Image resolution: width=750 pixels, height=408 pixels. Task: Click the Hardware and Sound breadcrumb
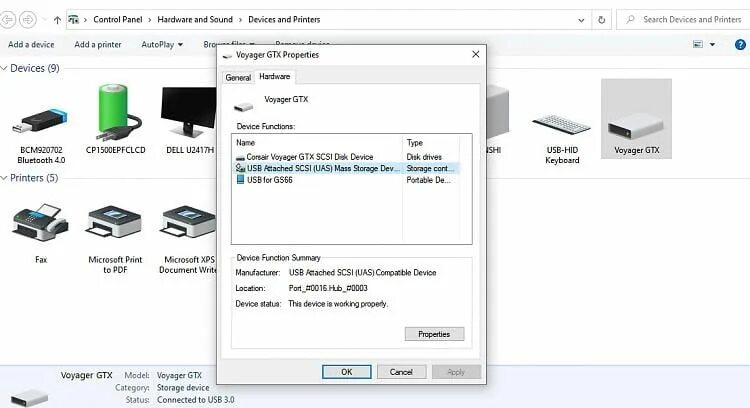(195, 20)
